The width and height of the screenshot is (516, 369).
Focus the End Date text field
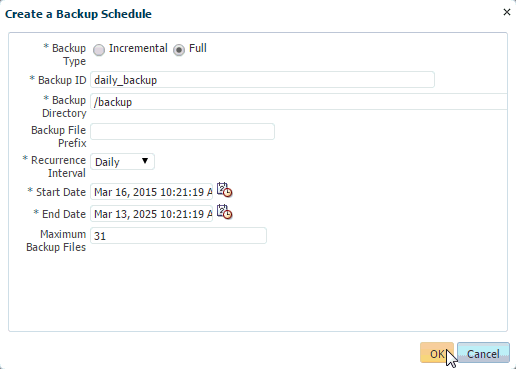pos(151,214)
